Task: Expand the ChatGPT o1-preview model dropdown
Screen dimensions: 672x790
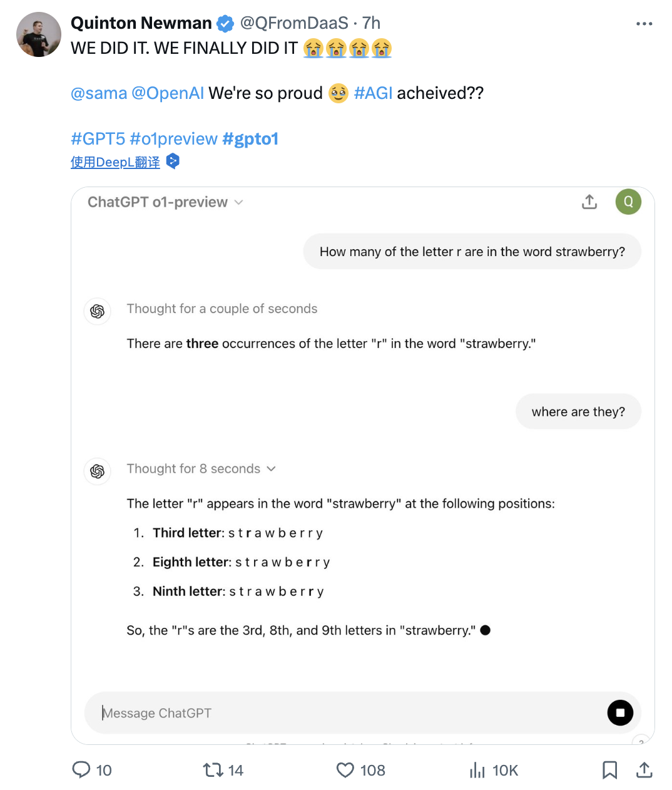Action: pyautogui.click(x=166, y=202)
